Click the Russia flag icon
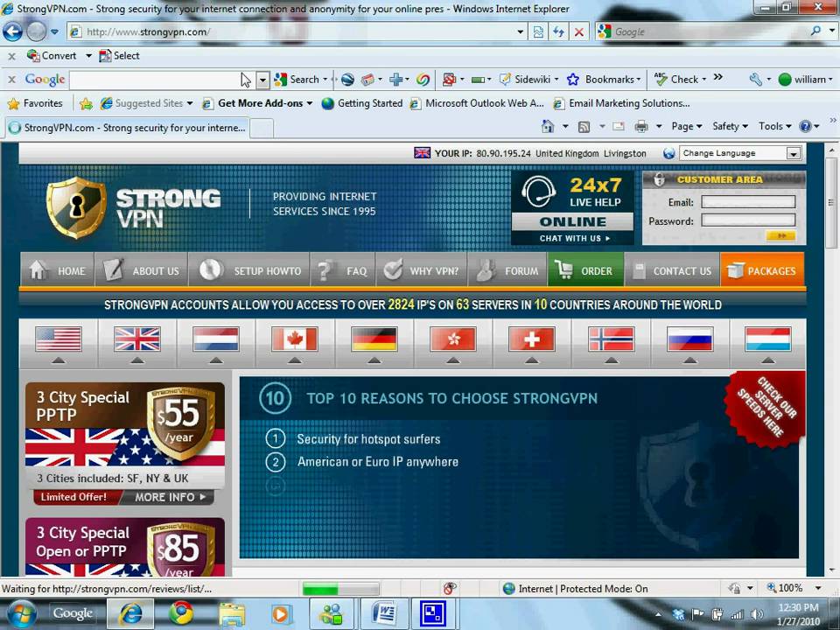The image size is (840, 630). coord(690,339)
